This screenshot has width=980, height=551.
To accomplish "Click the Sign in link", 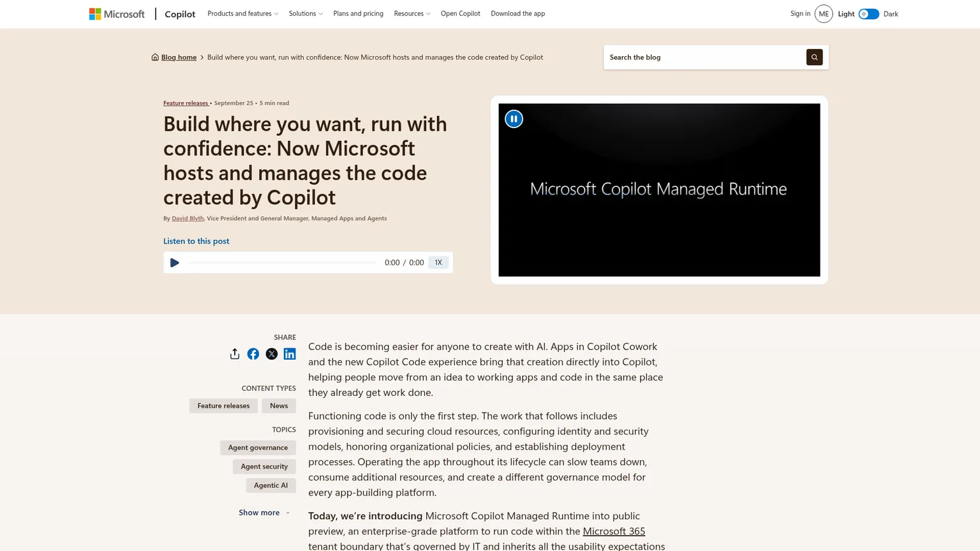I will (800, 14).
